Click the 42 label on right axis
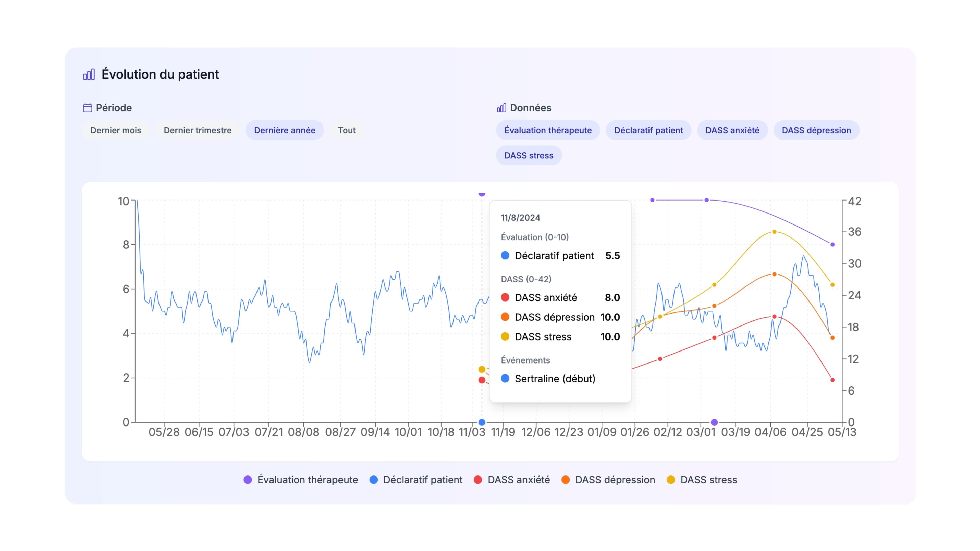Viewport: 980px width, 551px height. pos(854,201)
